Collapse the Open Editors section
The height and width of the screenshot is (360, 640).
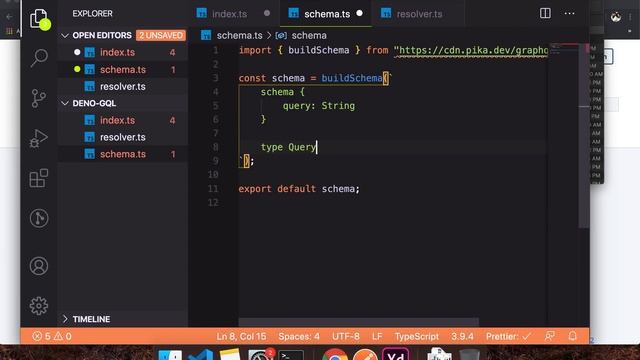(x=64, y=36)
